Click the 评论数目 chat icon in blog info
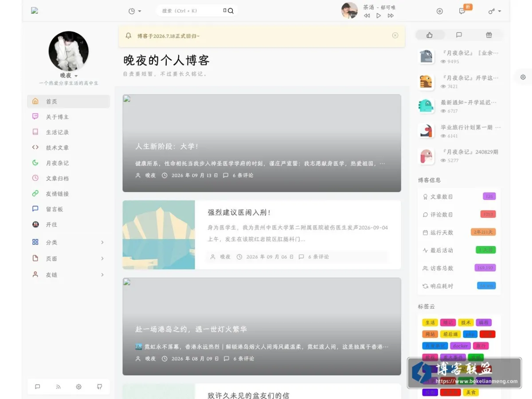The width and height of the screenshot is (532, 399). [426, 215]
